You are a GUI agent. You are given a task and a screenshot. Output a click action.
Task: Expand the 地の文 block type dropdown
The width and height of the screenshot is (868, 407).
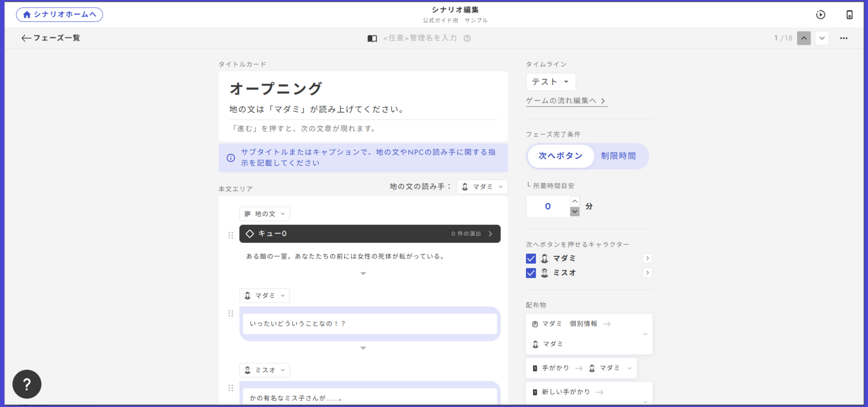pyautogui.click(x=264, y=214)
